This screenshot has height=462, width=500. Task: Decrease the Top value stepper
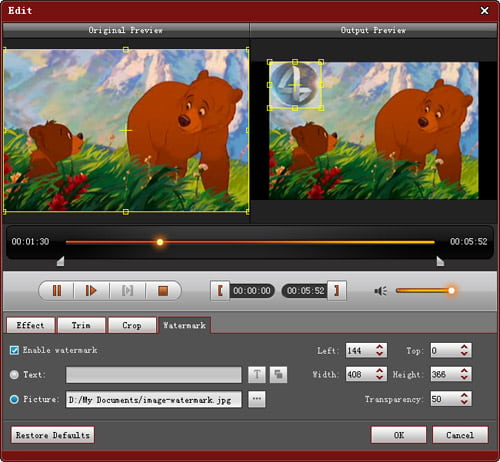[464, 353]
